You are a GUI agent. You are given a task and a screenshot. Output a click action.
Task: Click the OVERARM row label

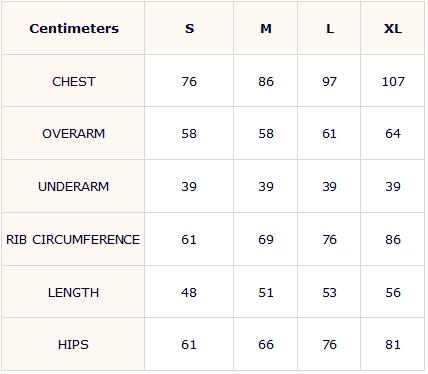(74, 134)
